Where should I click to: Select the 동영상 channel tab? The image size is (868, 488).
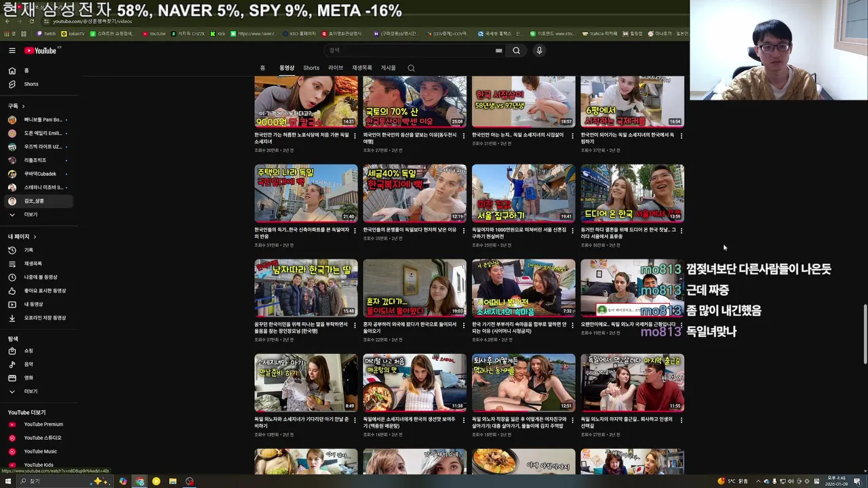click(x=287, y=68)
